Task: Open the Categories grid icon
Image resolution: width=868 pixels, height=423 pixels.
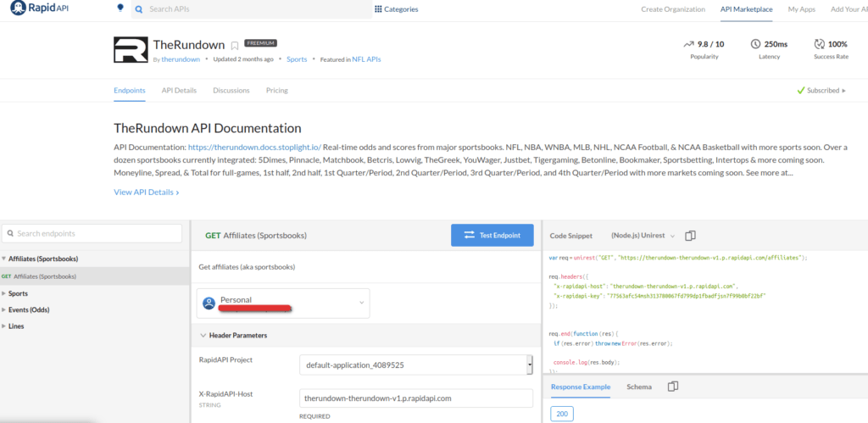Action: (x=378, y=8)
